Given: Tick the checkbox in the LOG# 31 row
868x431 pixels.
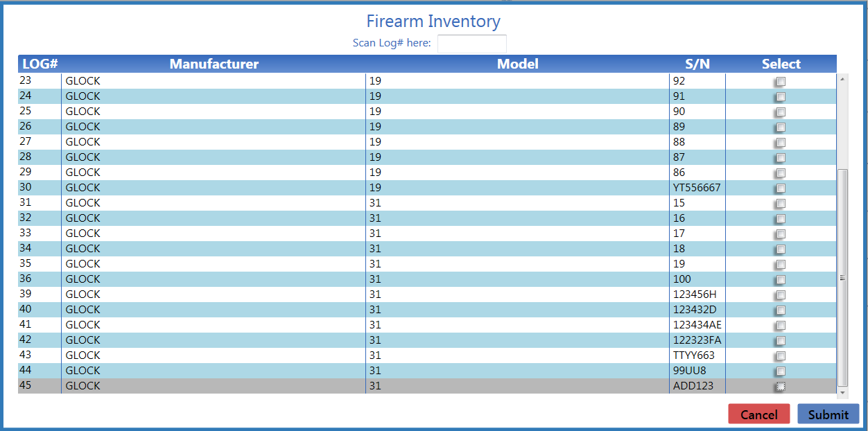Looking at the screenshot, I should pos(781,204).
